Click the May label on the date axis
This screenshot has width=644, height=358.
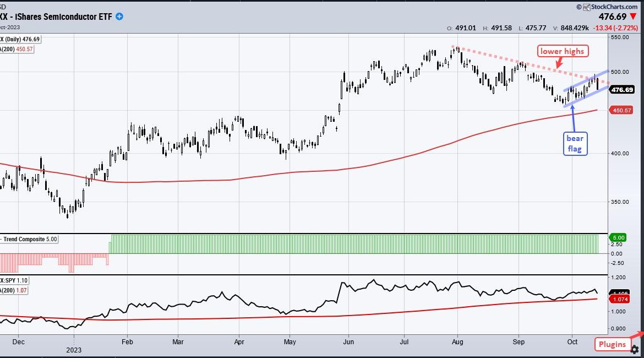click(290, 341)
